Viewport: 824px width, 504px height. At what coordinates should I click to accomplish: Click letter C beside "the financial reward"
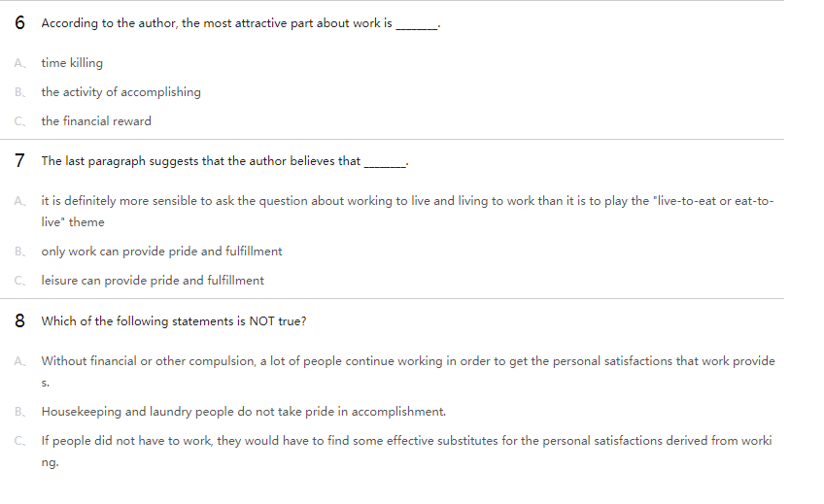(19, 121)
